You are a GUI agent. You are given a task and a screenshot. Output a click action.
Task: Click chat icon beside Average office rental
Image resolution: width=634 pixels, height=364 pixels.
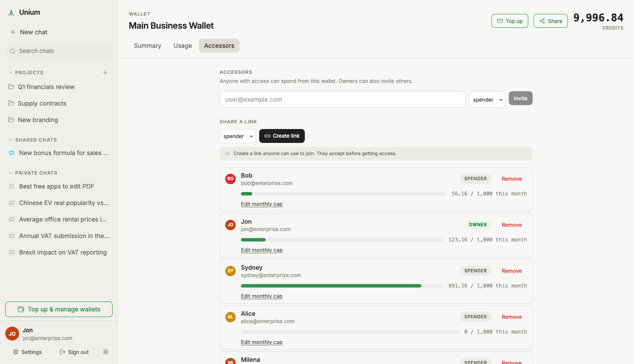tap(12, 219)
